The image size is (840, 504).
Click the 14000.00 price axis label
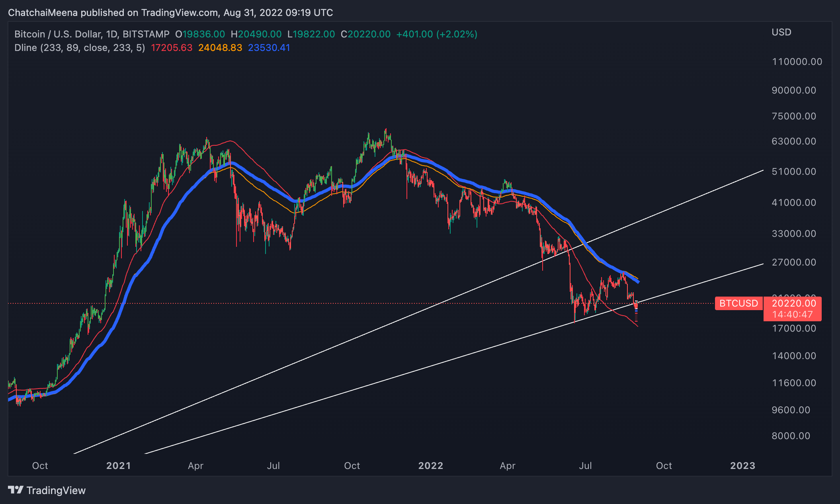(794, 356)
